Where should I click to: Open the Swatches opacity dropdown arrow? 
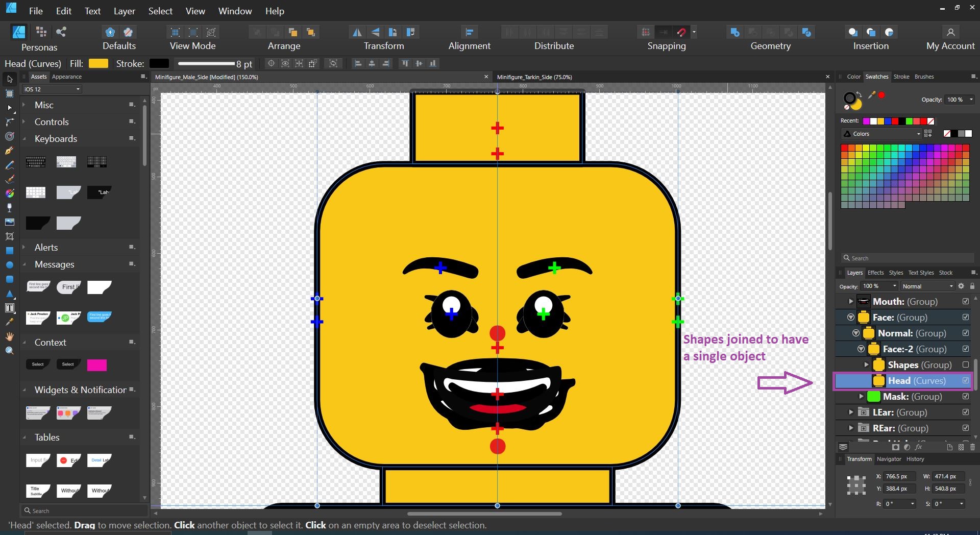(x=971, y=100)
